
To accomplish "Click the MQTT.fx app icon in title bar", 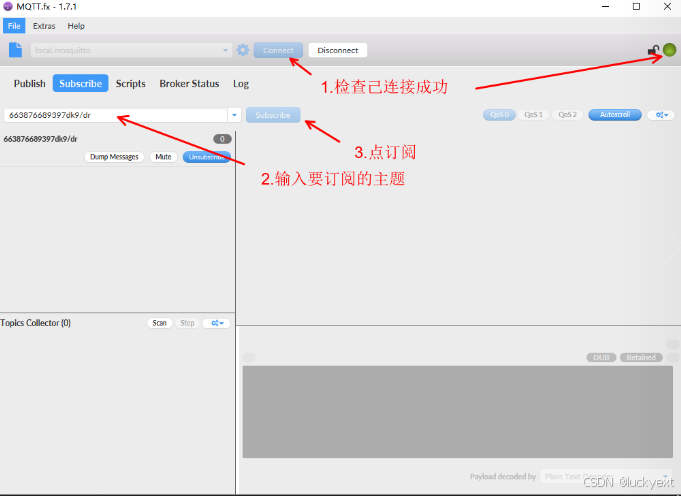I will (x=8, y=7).
